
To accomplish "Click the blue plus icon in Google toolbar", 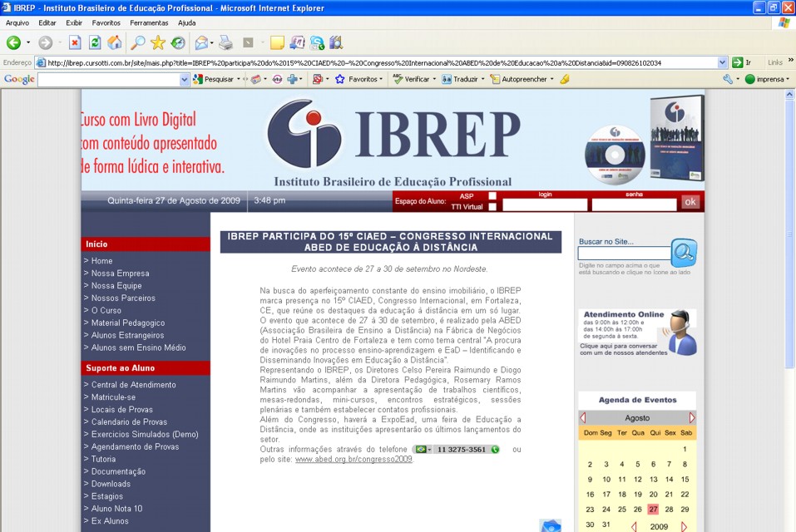I will pyautogui.click(x=293, y=79).
